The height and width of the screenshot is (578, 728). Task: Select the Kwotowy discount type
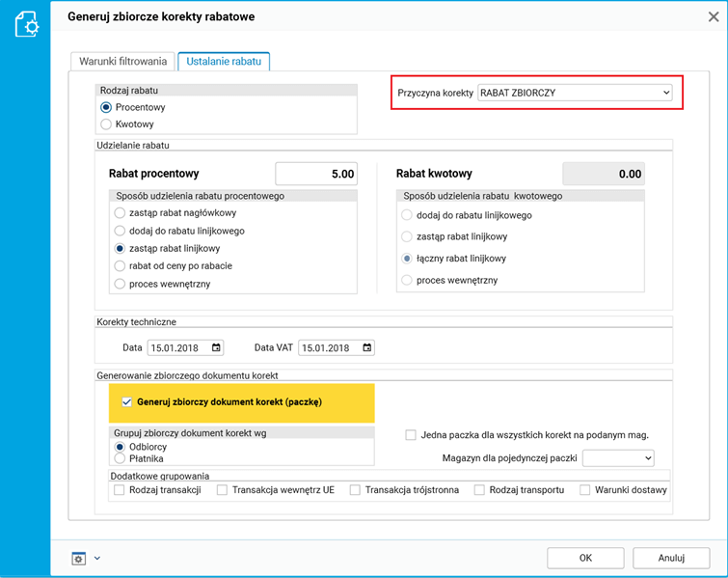coord(106,124)
